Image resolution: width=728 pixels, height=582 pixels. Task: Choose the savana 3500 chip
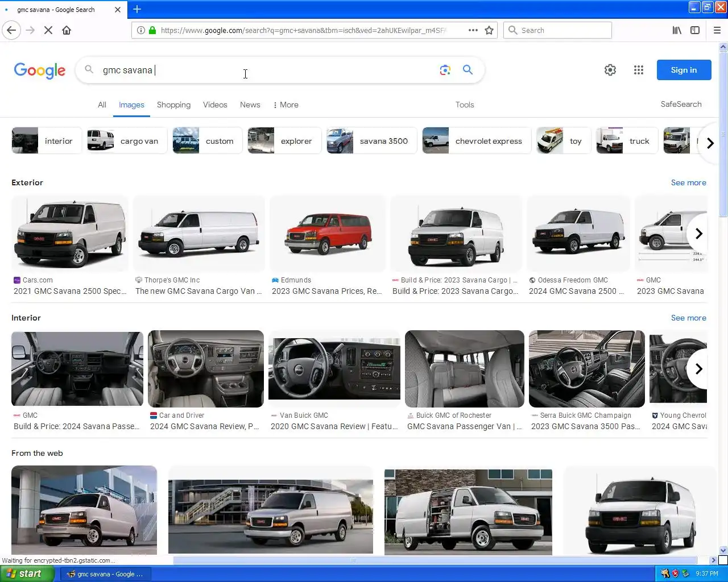coord(371,141)
